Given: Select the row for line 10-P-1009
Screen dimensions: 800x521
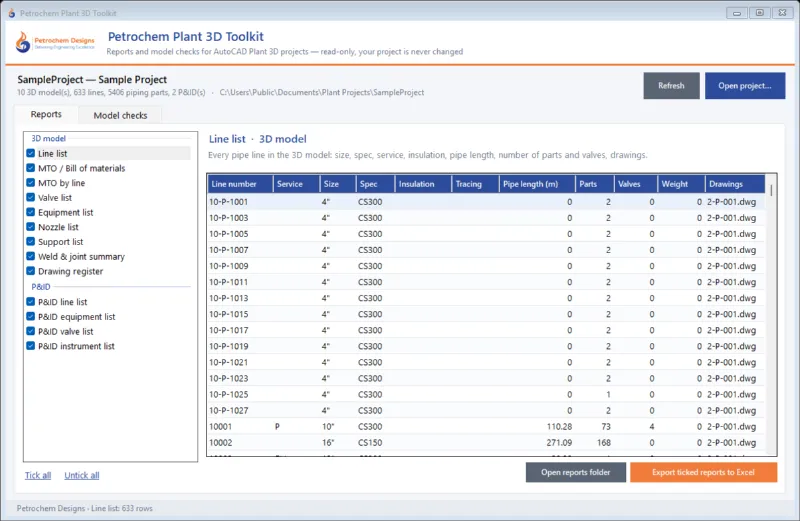Looking at the screenshot, I should click(486, 266).
